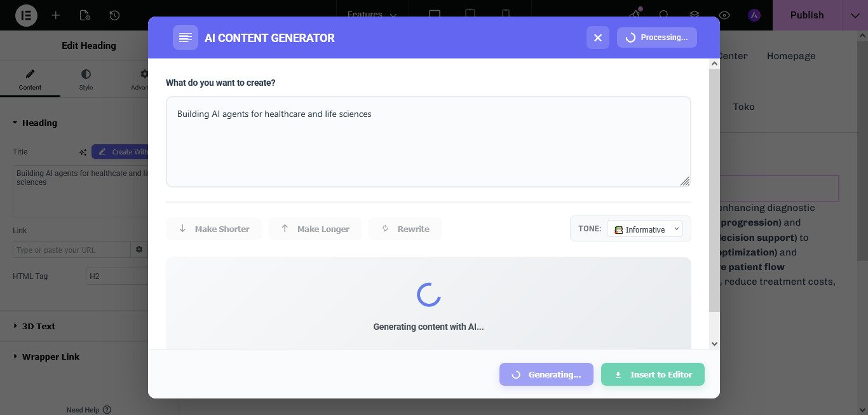Open the page settings document icon

point(85,15)
